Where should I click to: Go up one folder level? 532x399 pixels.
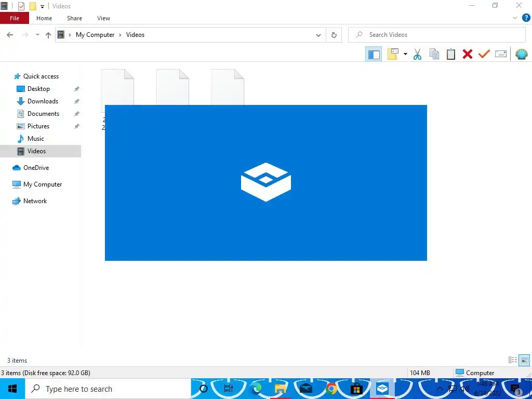48,35
